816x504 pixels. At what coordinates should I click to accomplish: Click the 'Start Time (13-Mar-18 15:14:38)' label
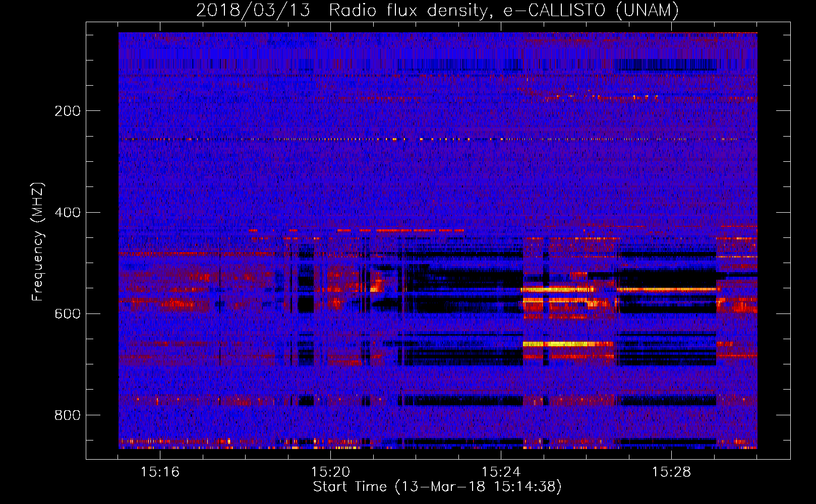[437, 487]
